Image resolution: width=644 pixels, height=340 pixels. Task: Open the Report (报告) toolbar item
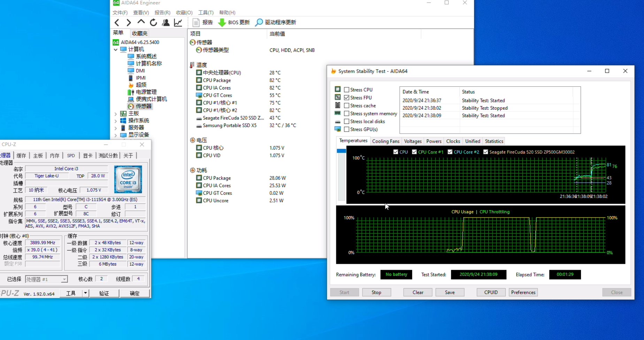tap(203, 22)
